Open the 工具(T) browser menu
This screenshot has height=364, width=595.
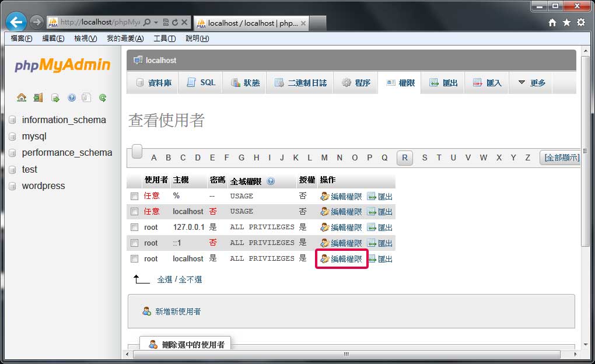(164, 38)
